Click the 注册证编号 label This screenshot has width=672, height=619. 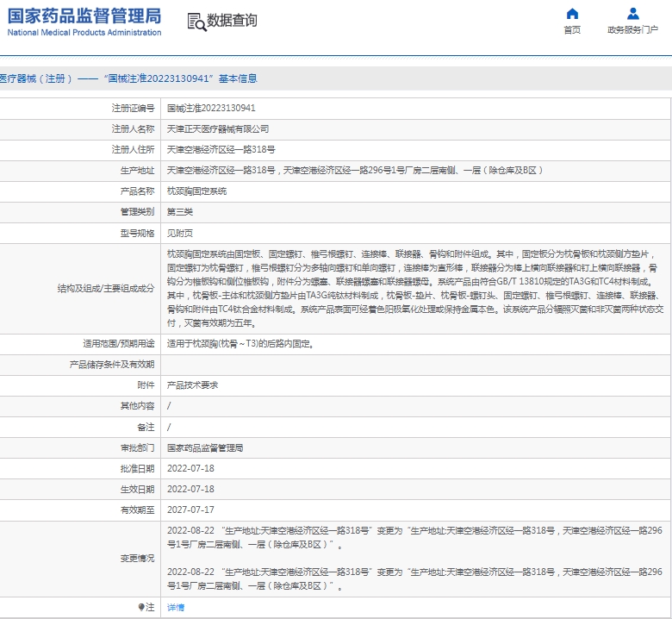click(133, 108)
